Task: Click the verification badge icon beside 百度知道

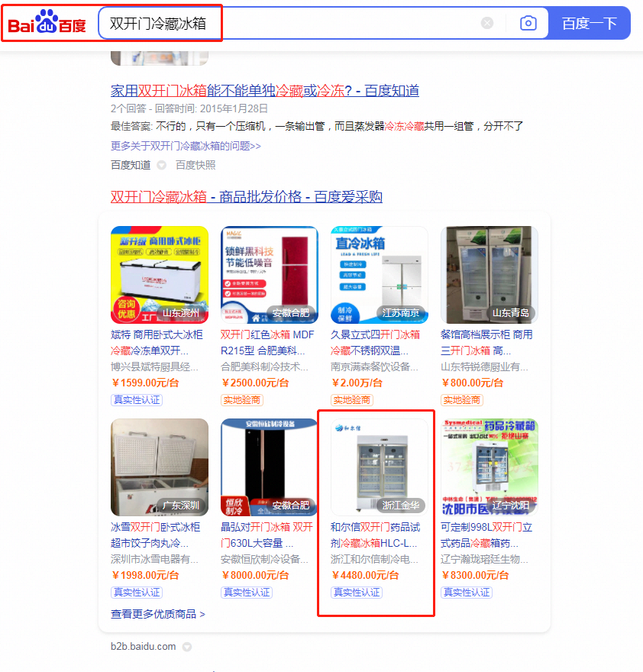Action: click(162, 165)
